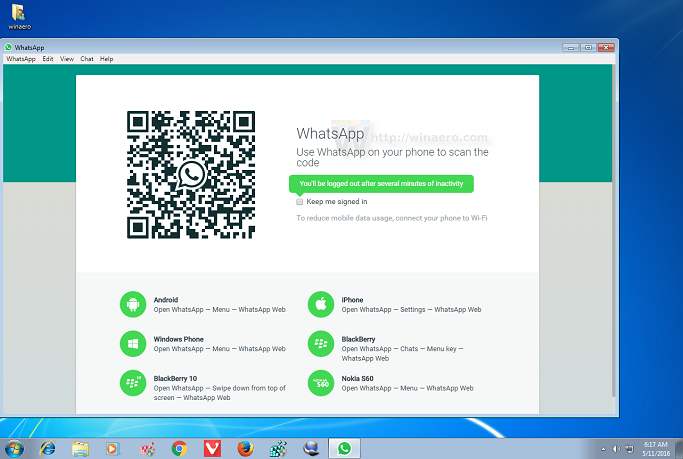
Task: Open the Help menu
Action: coord(106,59)
